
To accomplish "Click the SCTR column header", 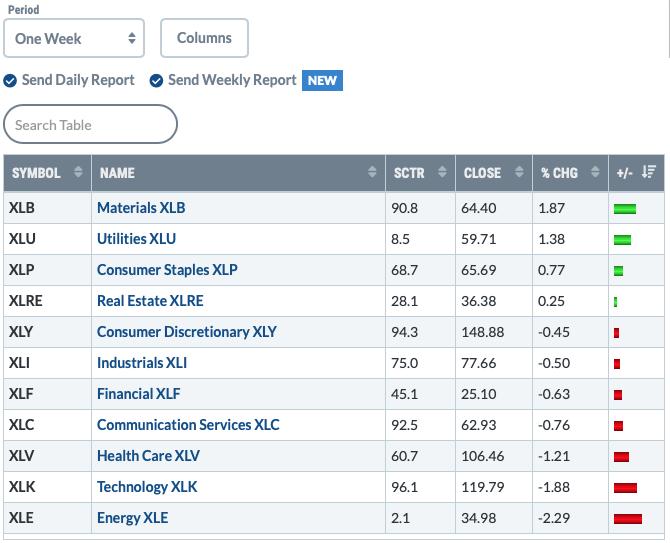I will coord(409,173).
